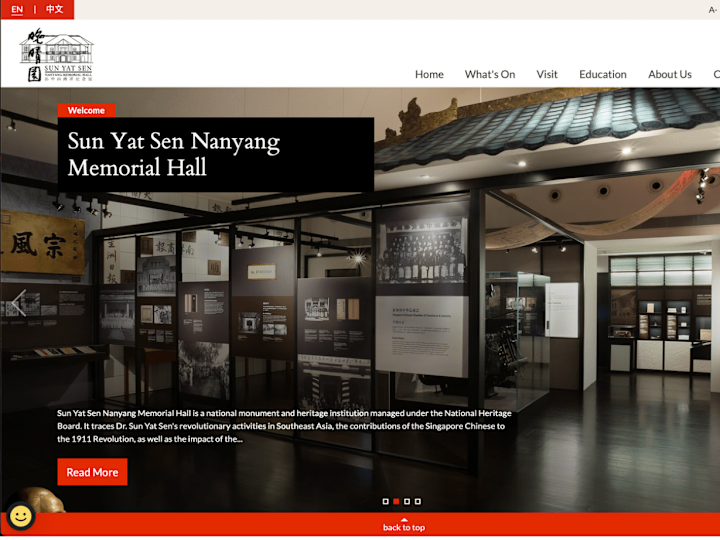The height and width of the screenshot is (540, 720).
Task: Open the smiley face feedback widget
Action: [21, 516]
